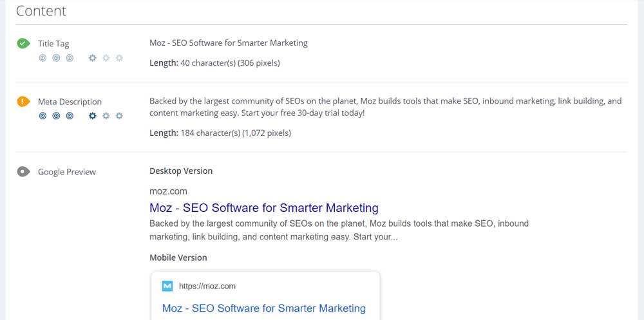Open the desktop preview Moz title link

click(x=263, y=207)
